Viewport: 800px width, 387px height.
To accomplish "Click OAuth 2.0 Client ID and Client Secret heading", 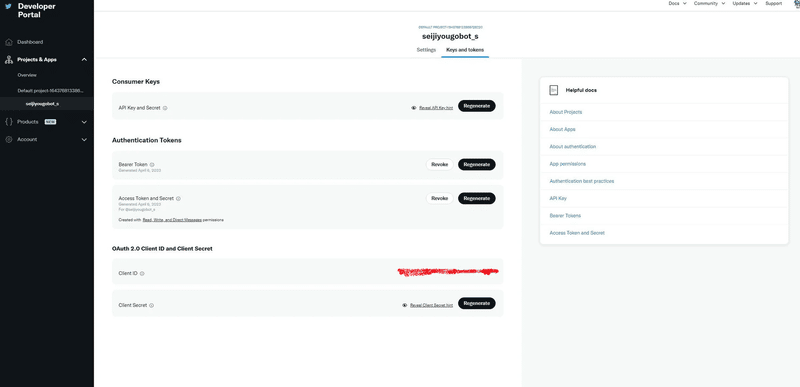I will 162,249.
